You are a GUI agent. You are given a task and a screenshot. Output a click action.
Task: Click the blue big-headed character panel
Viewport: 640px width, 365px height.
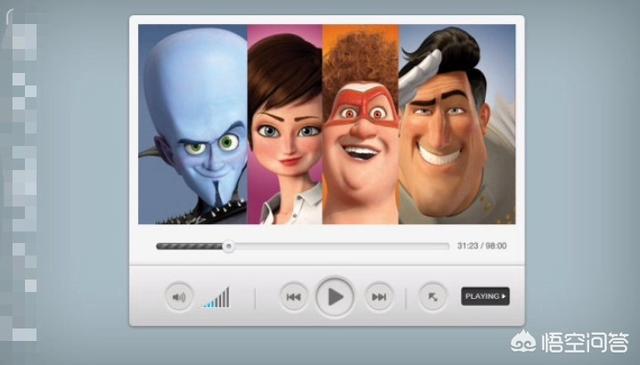tap(193, 124)
